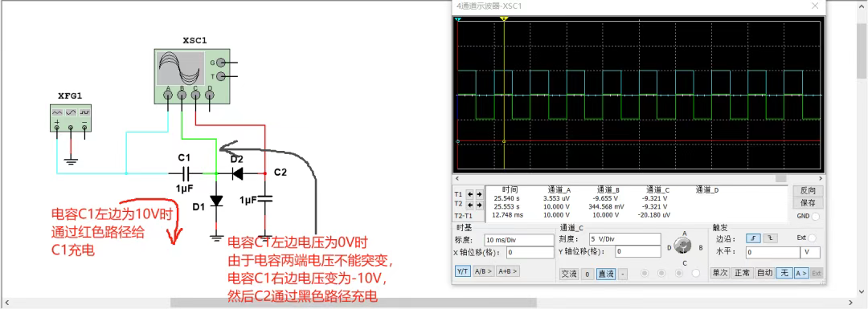Viewport: 868px width, 309px height.
Task: Move cursor T1 left with arrow
Action: coord(469,194)
